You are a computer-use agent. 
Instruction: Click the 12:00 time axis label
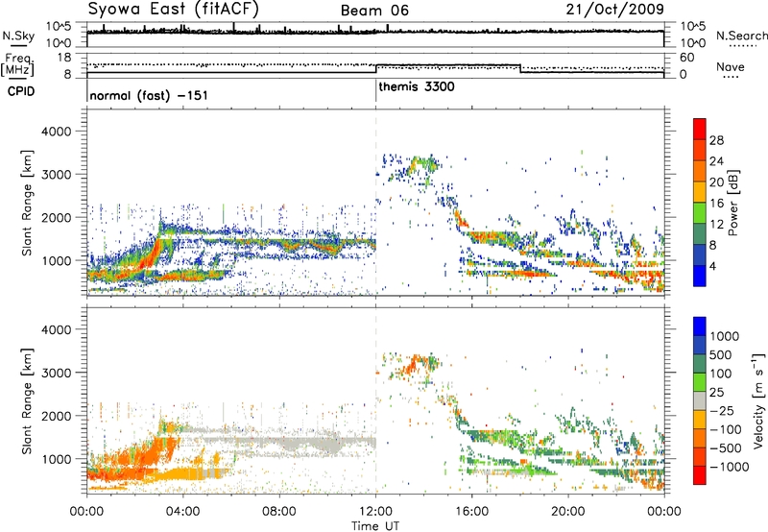[x=375, y=512]
